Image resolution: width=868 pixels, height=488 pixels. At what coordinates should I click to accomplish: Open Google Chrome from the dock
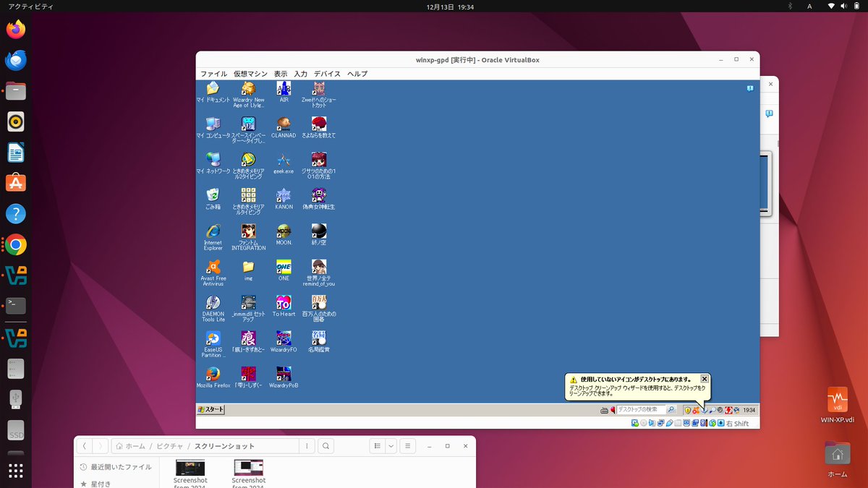16,245
